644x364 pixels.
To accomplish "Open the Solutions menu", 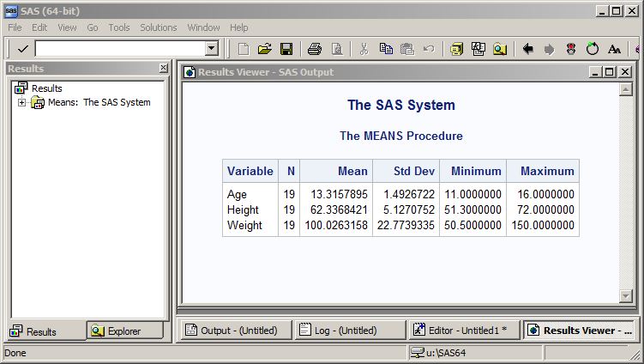I will (158, 27).
